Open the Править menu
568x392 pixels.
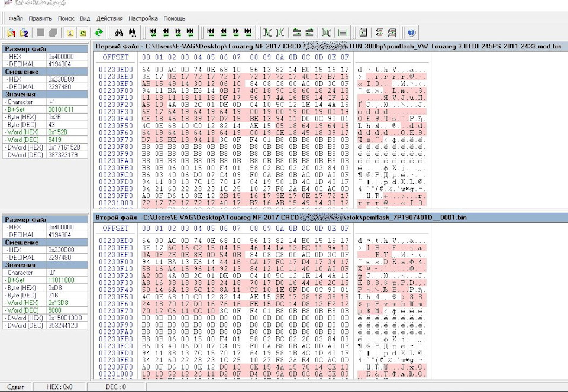(x=40, y=18)
